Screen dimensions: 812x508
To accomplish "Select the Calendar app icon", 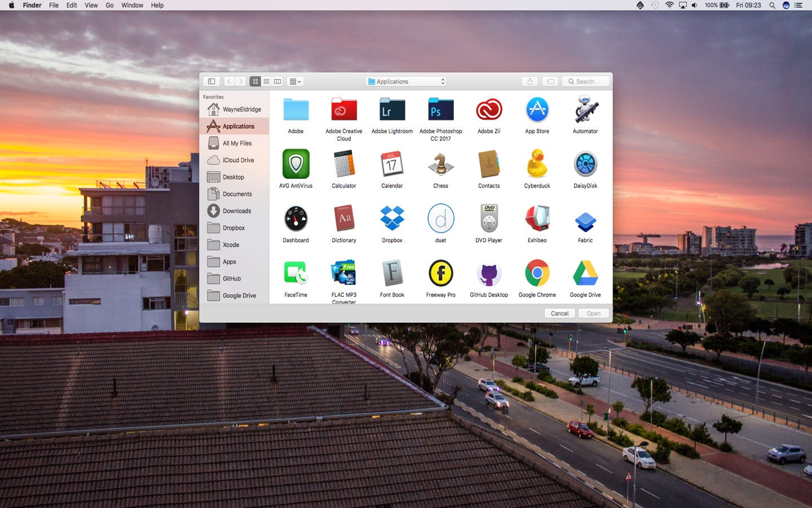I will [392, 164].
